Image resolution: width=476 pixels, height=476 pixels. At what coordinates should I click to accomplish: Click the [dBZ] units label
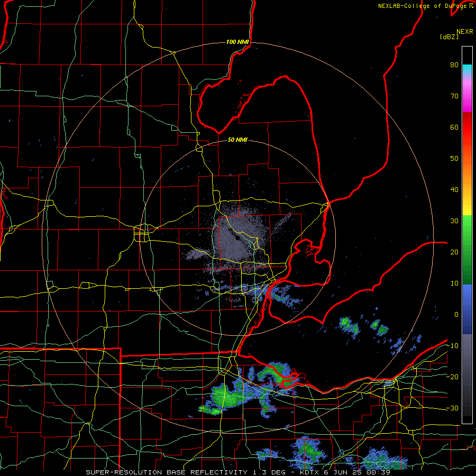click(x=449, y=36)
